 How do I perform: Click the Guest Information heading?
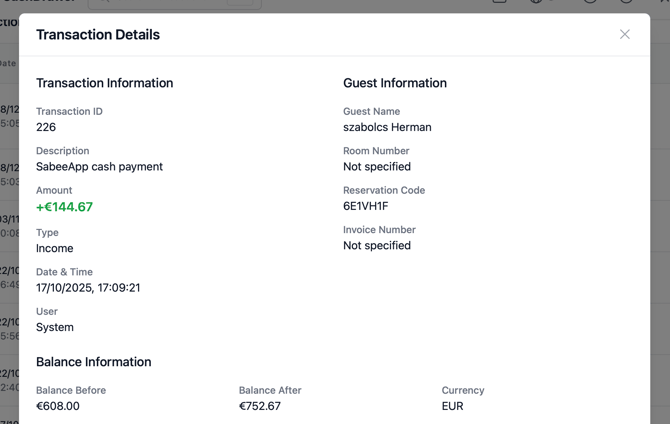pyautogui.click(x=395, y=83)
